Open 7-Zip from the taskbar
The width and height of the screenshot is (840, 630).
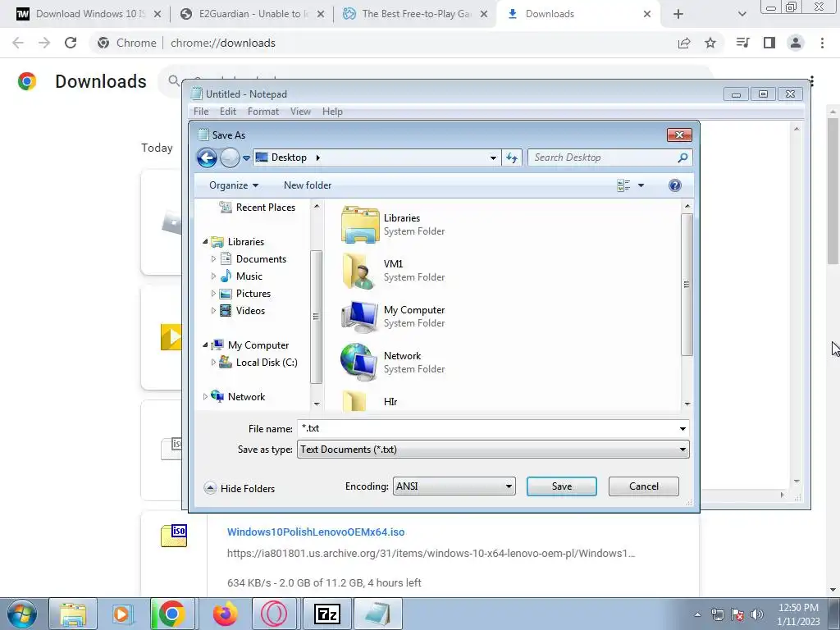pyautogui.click(x=326, y=614)
